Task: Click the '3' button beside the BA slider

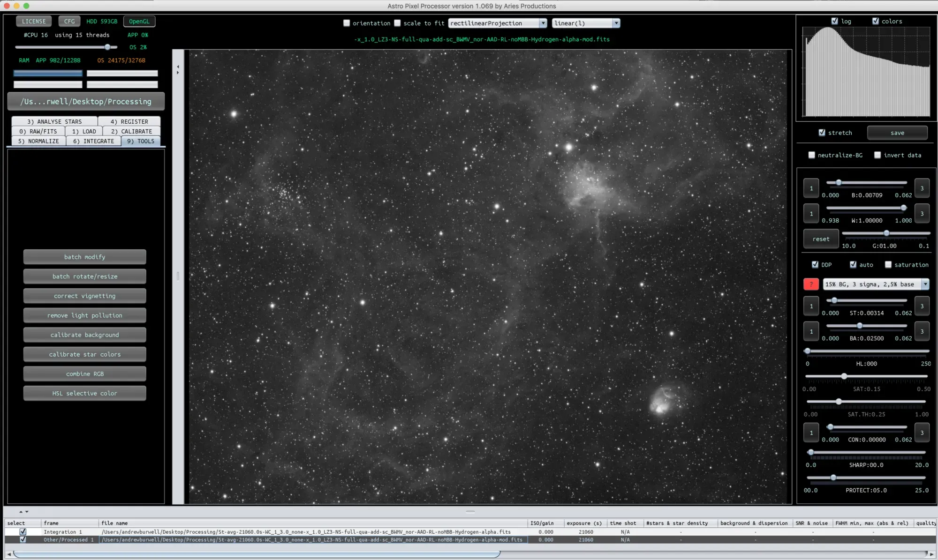Action: [922, 331]
